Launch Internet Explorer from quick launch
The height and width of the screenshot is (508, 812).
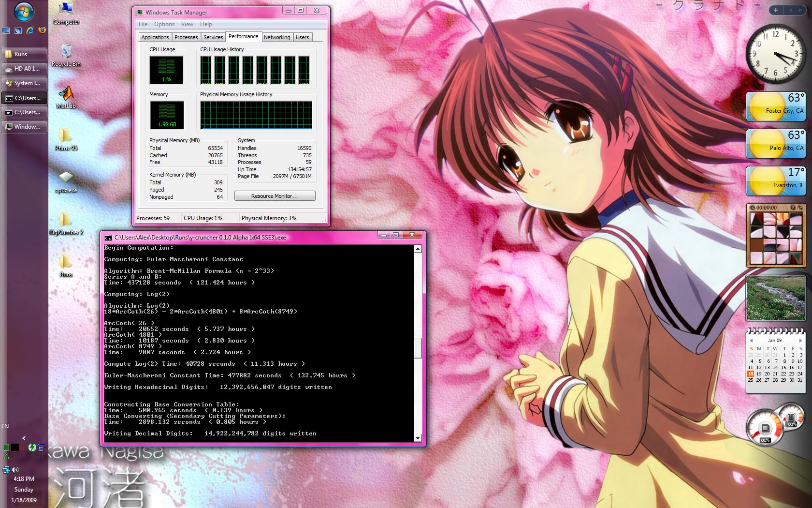pyautogui.click(x=30, y=30)
